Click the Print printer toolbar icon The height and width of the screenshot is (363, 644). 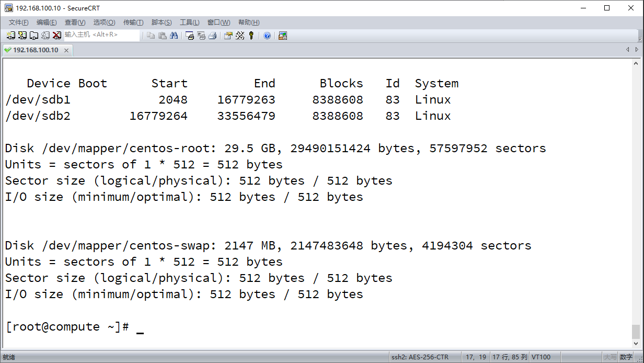[x=213, y=36]
